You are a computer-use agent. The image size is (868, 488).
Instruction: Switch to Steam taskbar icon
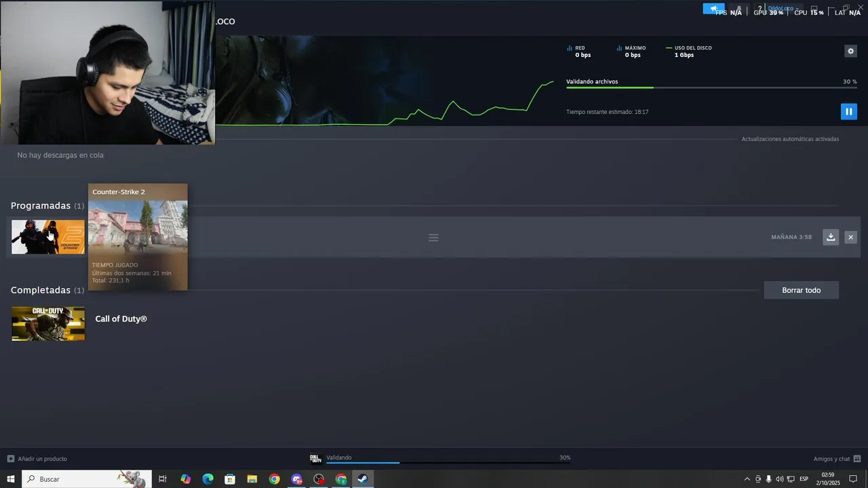coord(363,479)
